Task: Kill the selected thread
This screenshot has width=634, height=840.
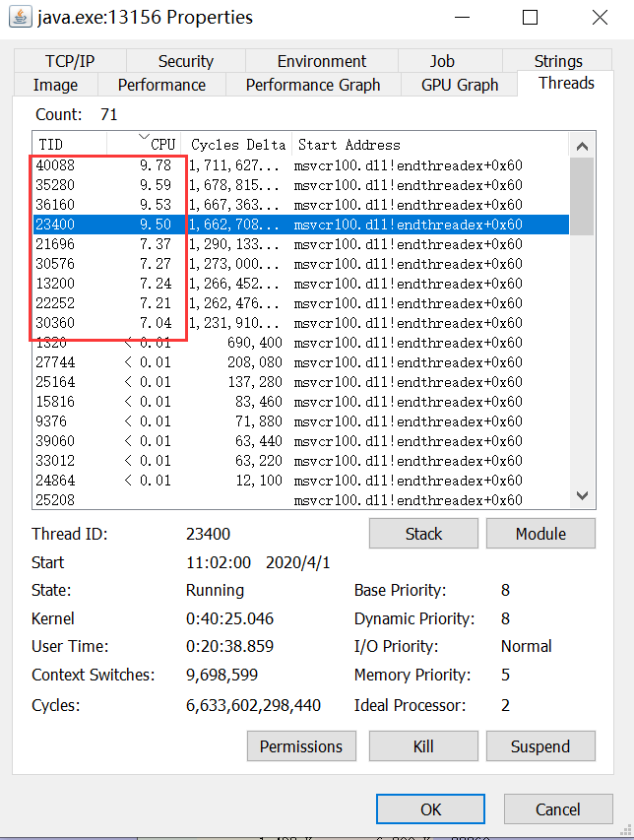Action: pos(423,745)
